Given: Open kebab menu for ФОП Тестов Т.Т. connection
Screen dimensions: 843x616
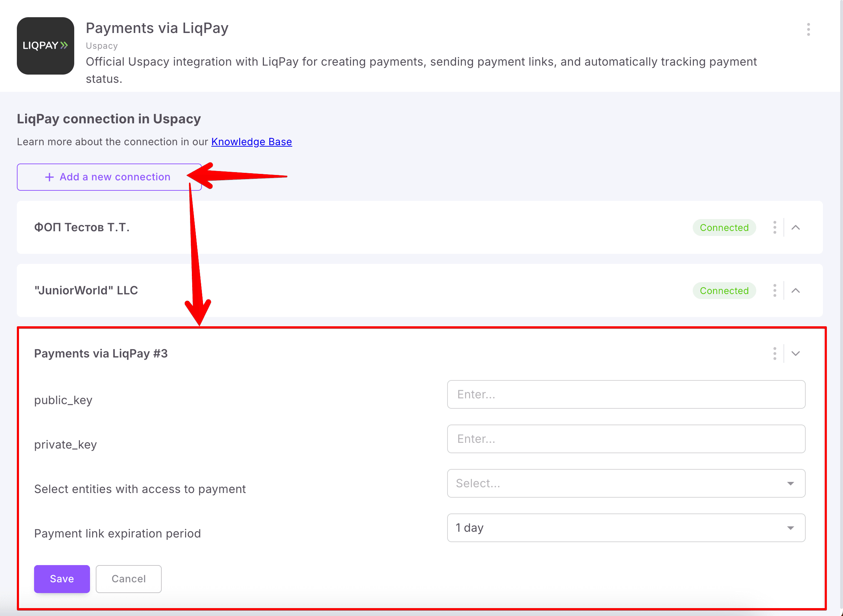Looking at the screenshot, I should click(x=775, y=227).
